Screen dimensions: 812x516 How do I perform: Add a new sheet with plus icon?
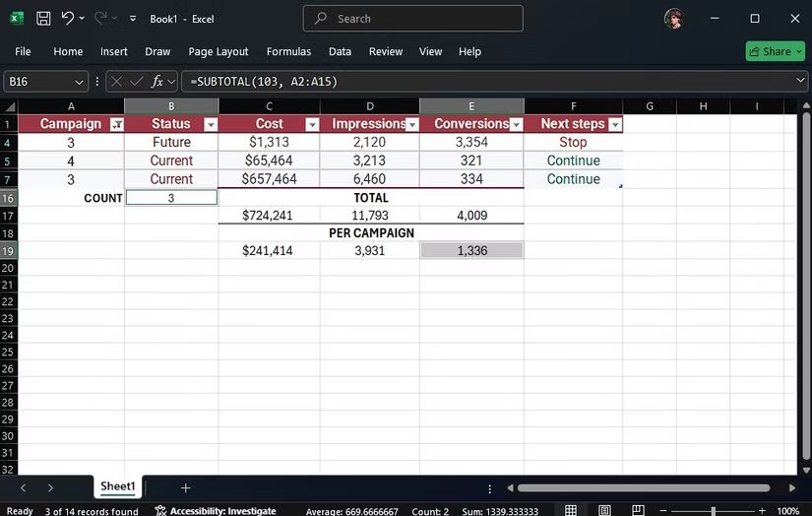pos(185,487)
